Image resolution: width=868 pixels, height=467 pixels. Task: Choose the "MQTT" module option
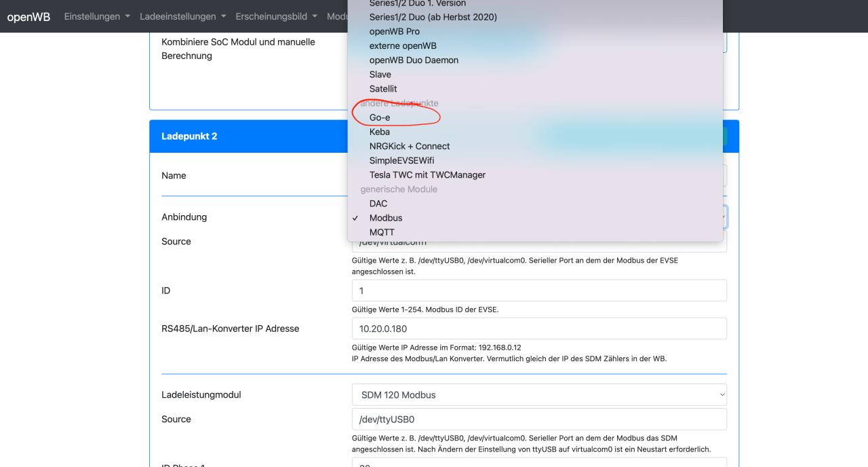(x=535, y=232)
